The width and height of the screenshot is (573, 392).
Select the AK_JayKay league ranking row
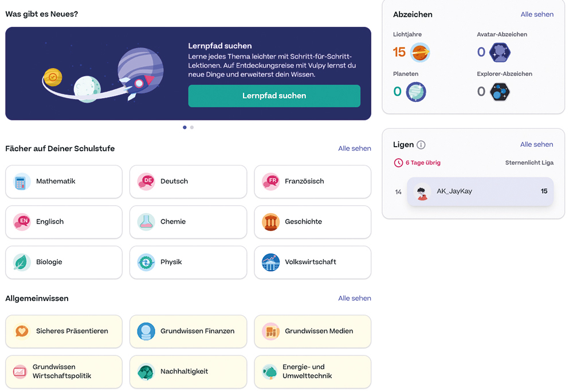click(480, 192)
